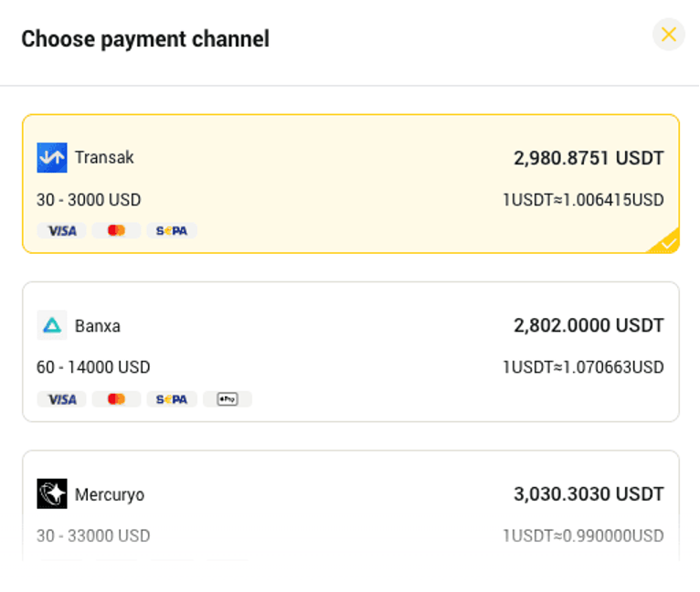Click the SEPA badge in the Banxa card
The width and height of the screenshot is (700, 592).
pos(172,399)
